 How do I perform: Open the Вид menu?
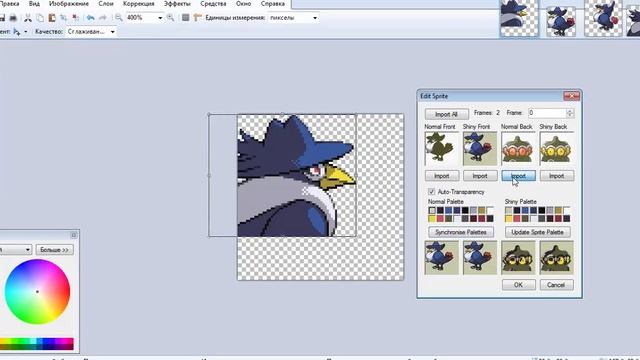tap(34, 4)
